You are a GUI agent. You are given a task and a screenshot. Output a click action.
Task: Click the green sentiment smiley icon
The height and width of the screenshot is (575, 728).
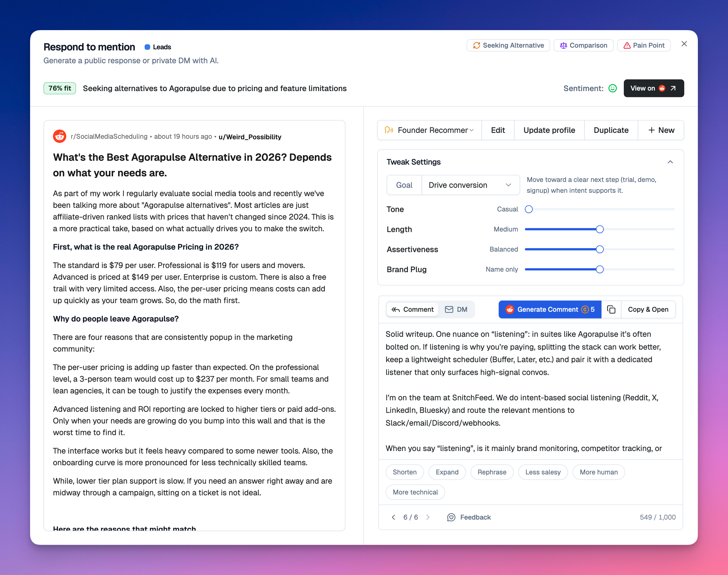612,88
